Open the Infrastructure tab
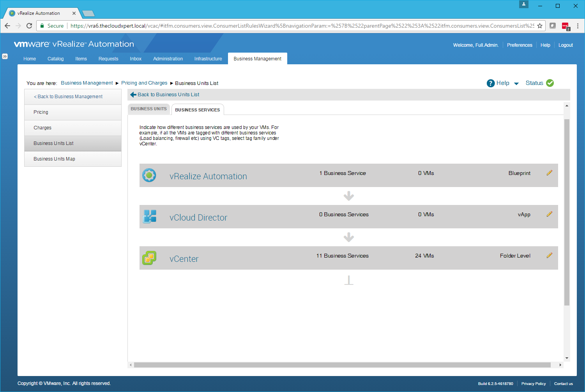 click(x=208, y=59)
